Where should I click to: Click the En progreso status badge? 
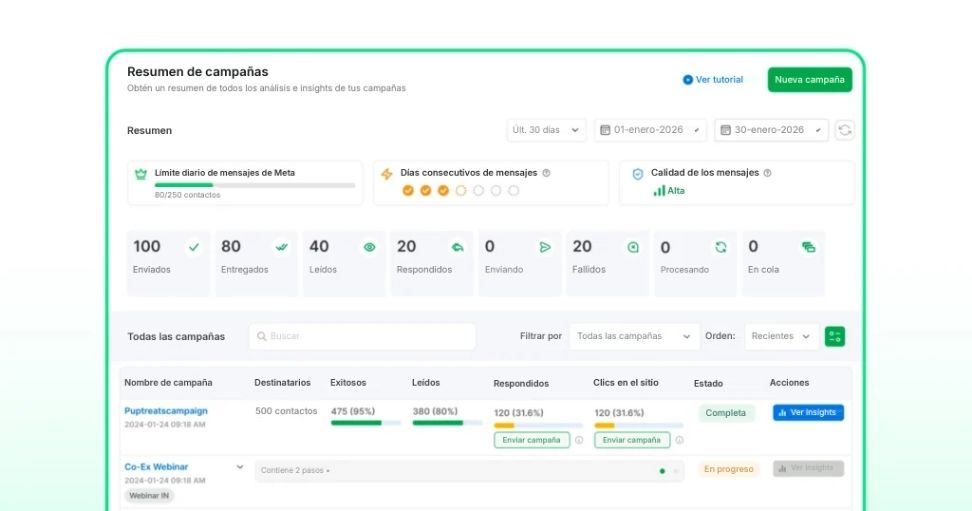[x=728, y=469]
